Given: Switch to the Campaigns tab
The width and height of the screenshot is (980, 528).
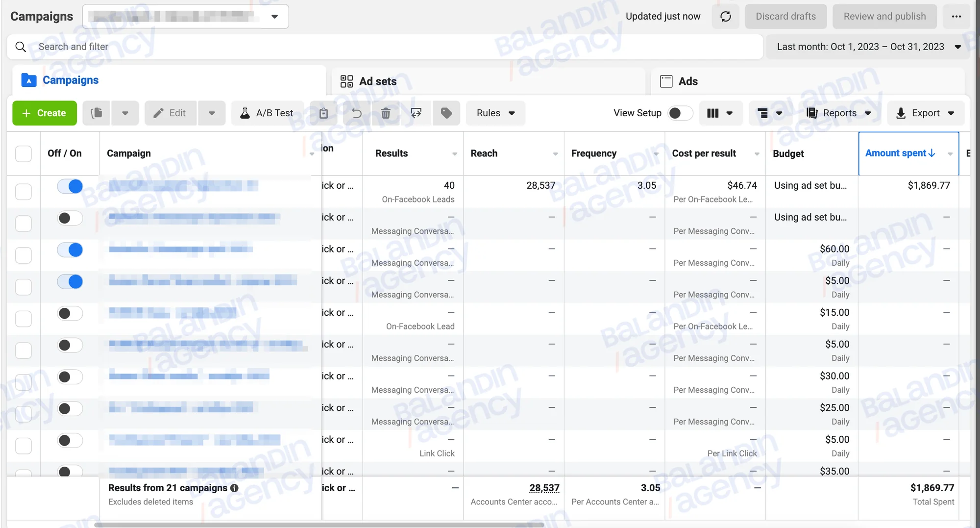Looking at the screenshot, I should coord(169,80).
